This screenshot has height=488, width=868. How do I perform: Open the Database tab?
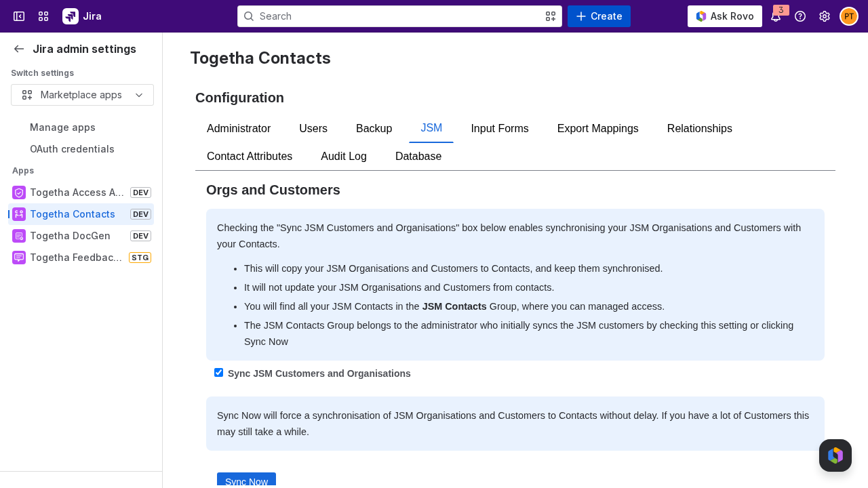click(x=418, y=157)
